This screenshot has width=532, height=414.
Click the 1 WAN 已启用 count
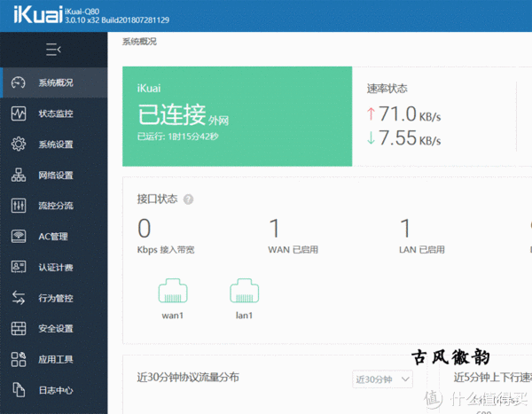[x=293, y=236]
